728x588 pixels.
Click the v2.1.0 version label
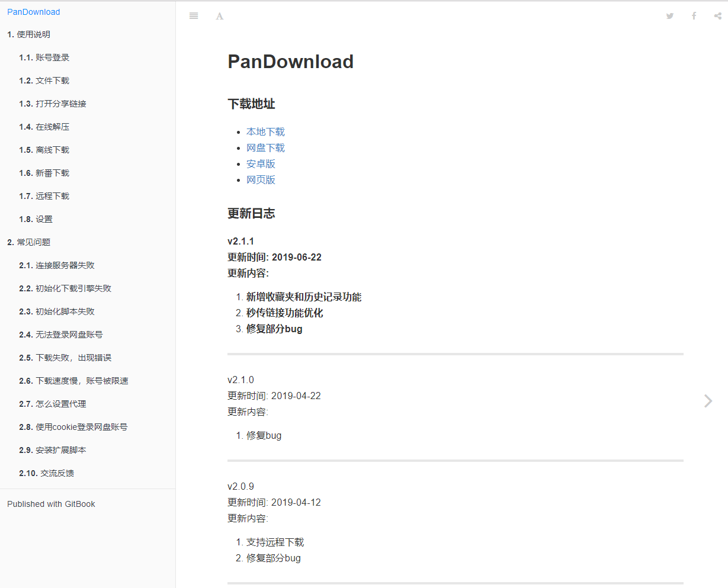click(240, 380)
